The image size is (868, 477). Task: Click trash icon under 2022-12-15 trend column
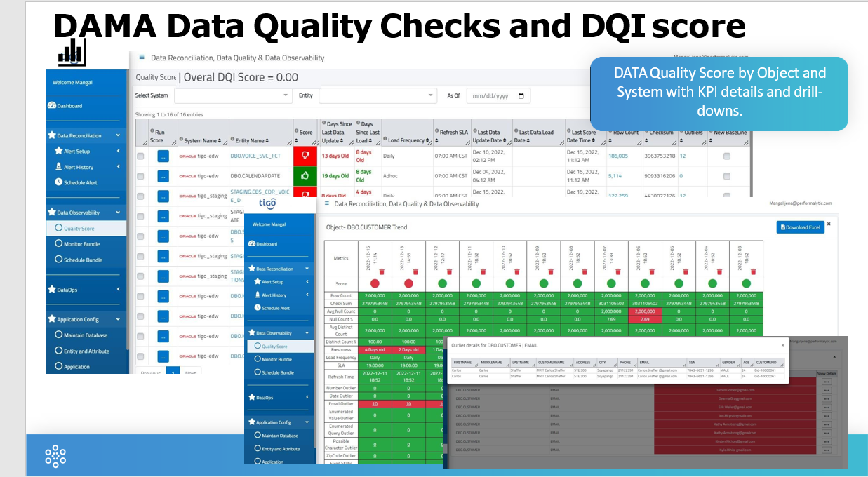(382, 271)
